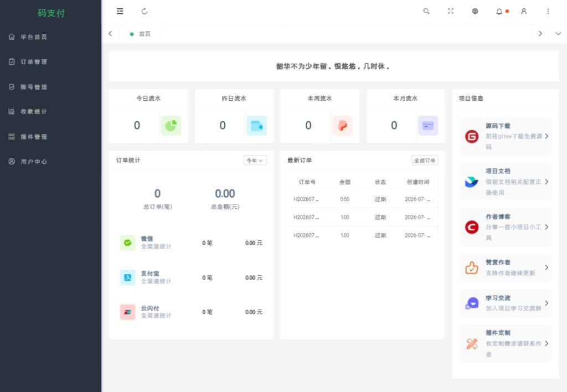This screenshot has height=392, width=567.
Task: Expand the 源码下载 item arrow
Action: [x=547, y=136]
